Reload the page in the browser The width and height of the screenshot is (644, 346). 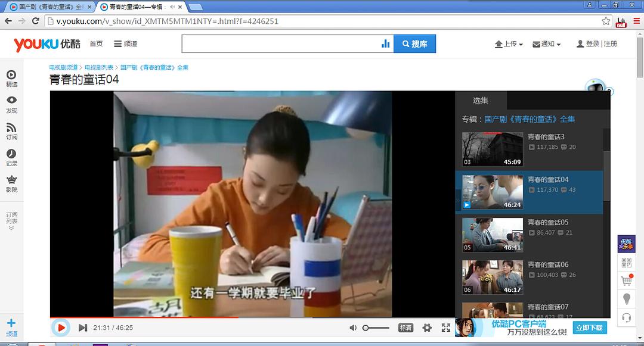(x=36, y=21)
